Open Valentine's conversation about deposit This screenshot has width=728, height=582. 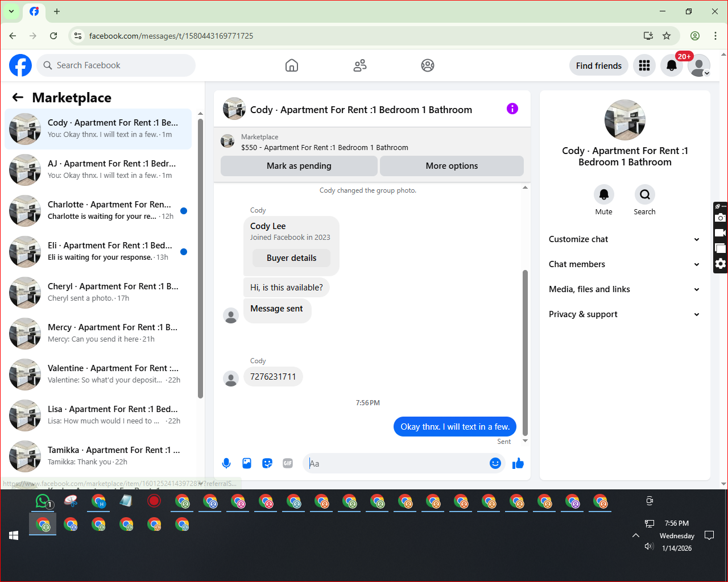point(98,375)
